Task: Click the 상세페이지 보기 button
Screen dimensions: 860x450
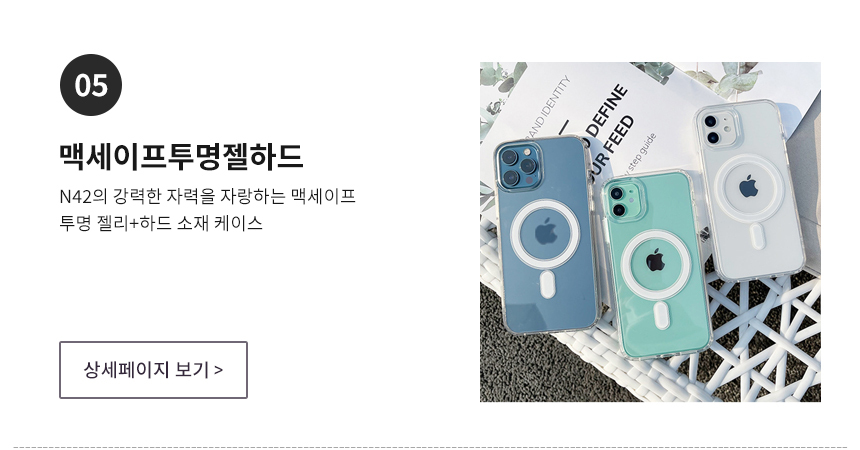Action: pyautogui.click(x=154, y=370)
